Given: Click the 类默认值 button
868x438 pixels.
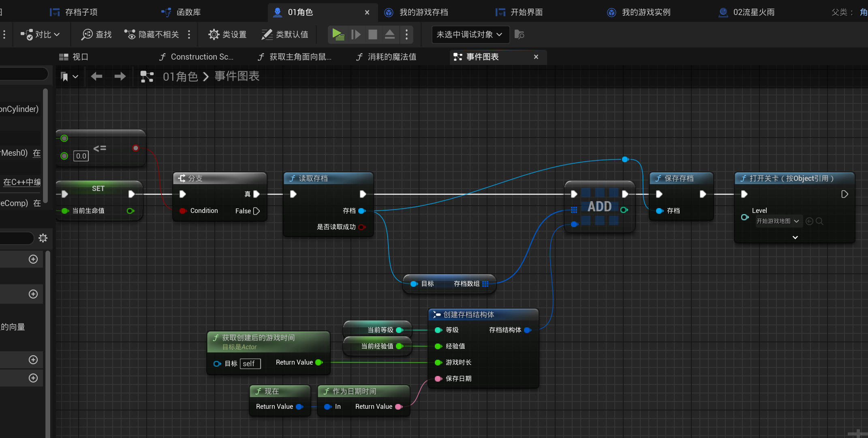Looking at the screenshot, I should pos(285,34).
